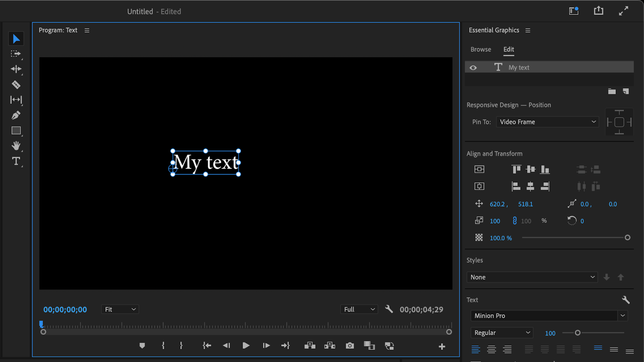This screenshot has width=644, height=362.
Task: Select the Rectangle tool
Action: tap(16, 130)
